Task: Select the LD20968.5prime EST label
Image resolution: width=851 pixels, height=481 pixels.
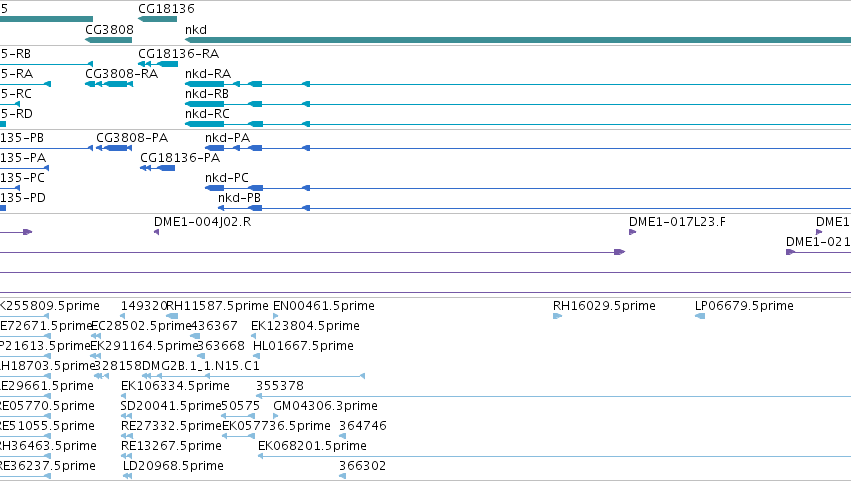Action: [173, 466]
